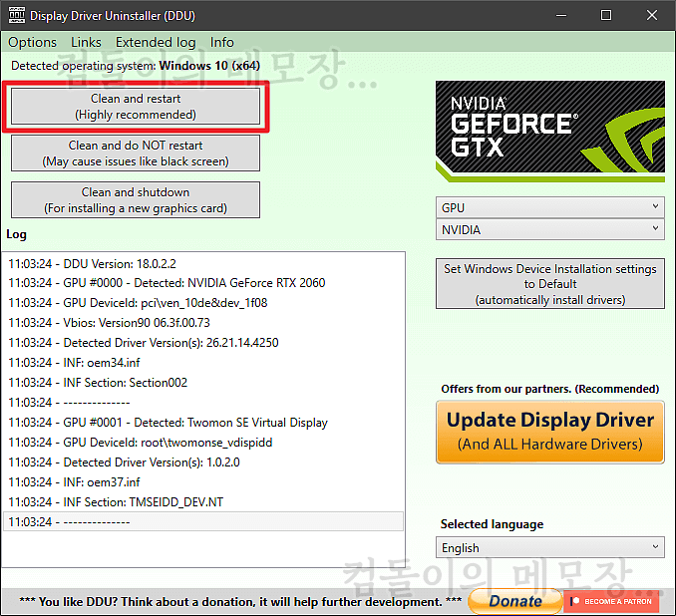Open the Info menu
The width and height of the screenshot is (676, 616).
pos(222,42)
